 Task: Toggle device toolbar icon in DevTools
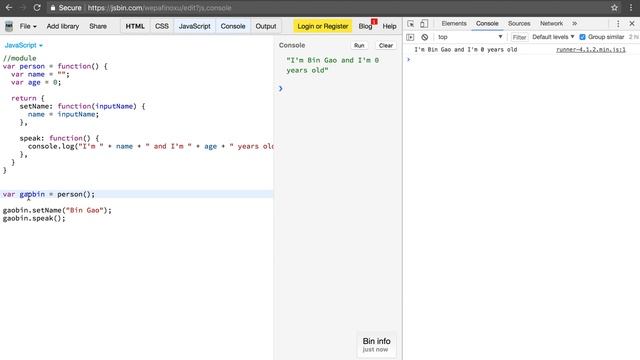[x=424, y=24]
